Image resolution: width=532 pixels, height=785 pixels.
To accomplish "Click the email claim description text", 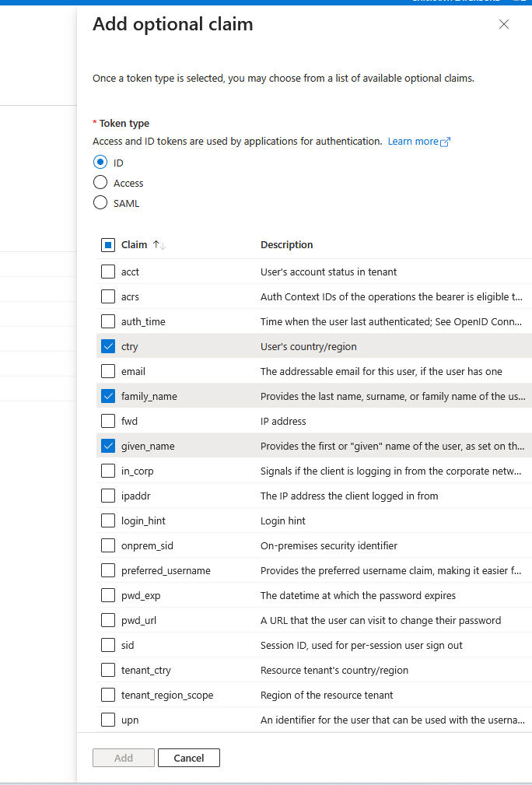I will pyautogui.click(x=381, y=371).
